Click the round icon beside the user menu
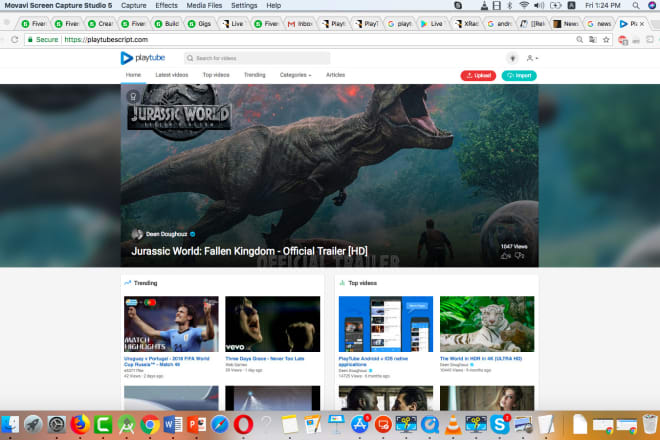This screenshot has height=440, width=660. (x=512, y=58)
